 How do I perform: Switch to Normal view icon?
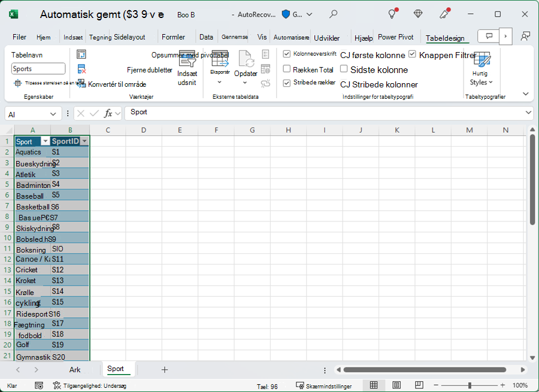374,385
